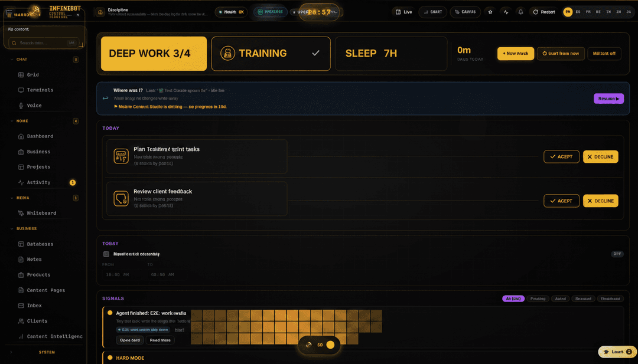Click the icon in the bottom floating pill
The width and height of the screenshot is (638, 364).
pos(308,345)
